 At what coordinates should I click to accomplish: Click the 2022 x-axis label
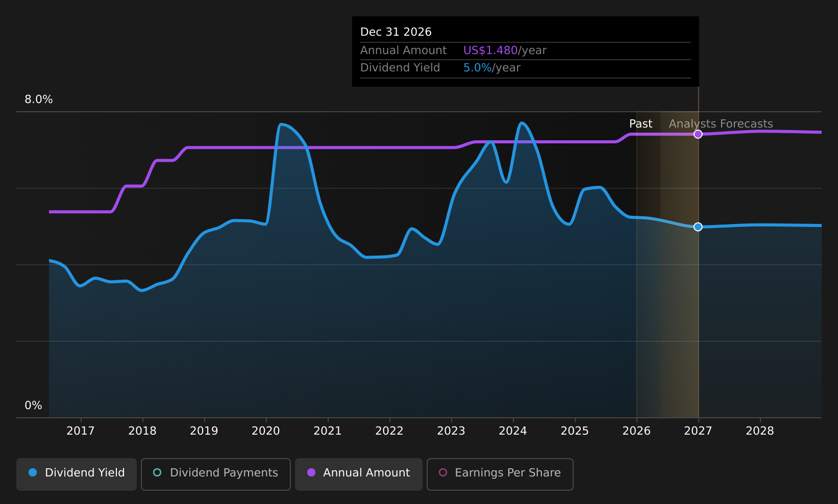point(389,431)
